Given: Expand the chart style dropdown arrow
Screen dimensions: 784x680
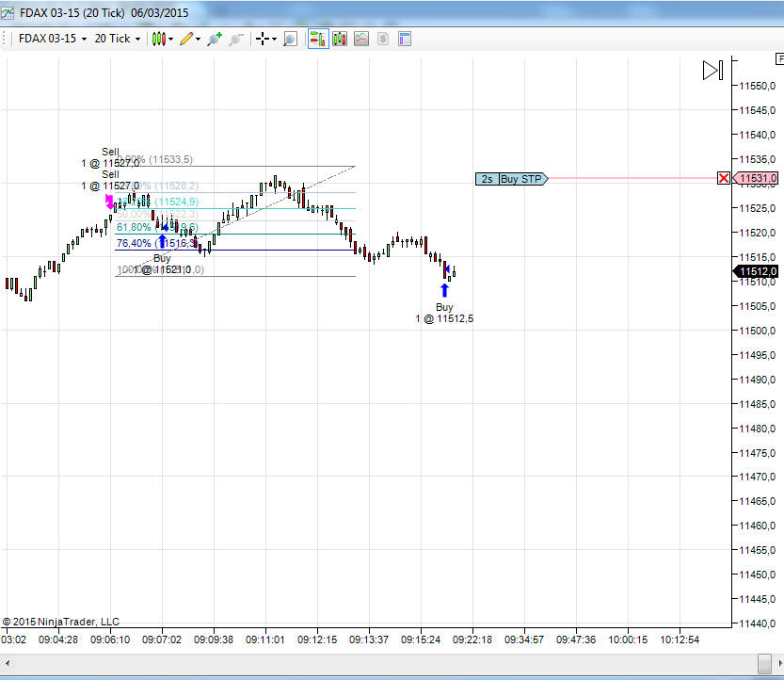Looking at the screenshot, I should [x=171, y=39].
